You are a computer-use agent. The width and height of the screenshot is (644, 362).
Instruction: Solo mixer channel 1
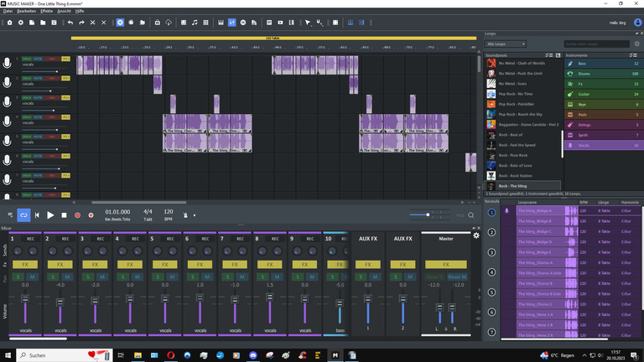pyautogui.click(x=19, y=277)
